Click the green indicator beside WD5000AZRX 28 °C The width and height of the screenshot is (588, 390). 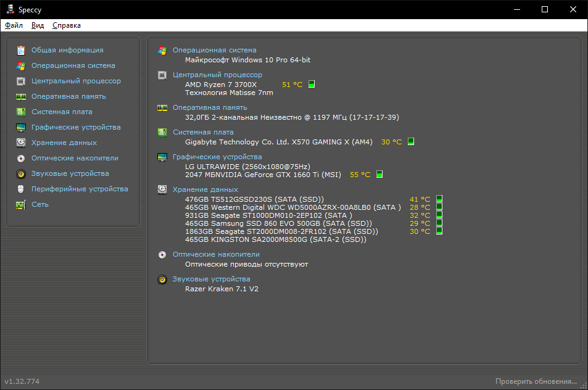(439, 207)
